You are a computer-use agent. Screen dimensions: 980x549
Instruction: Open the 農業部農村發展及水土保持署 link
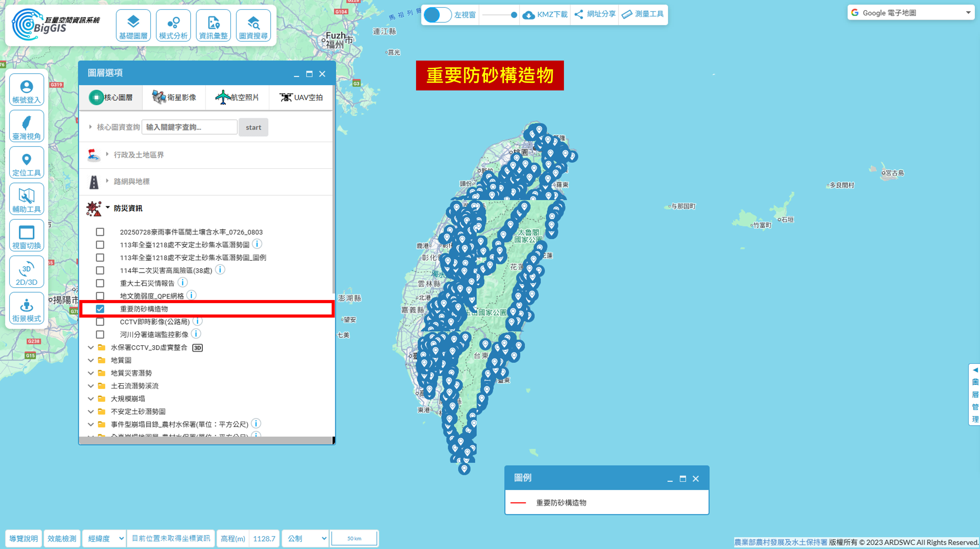coord(781,542)
